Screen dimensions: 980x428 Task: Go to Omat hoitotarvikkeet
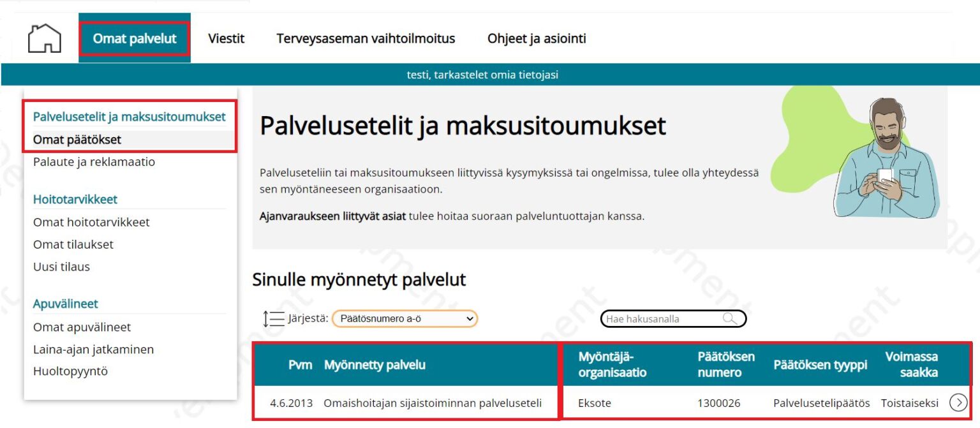point(91,222)
